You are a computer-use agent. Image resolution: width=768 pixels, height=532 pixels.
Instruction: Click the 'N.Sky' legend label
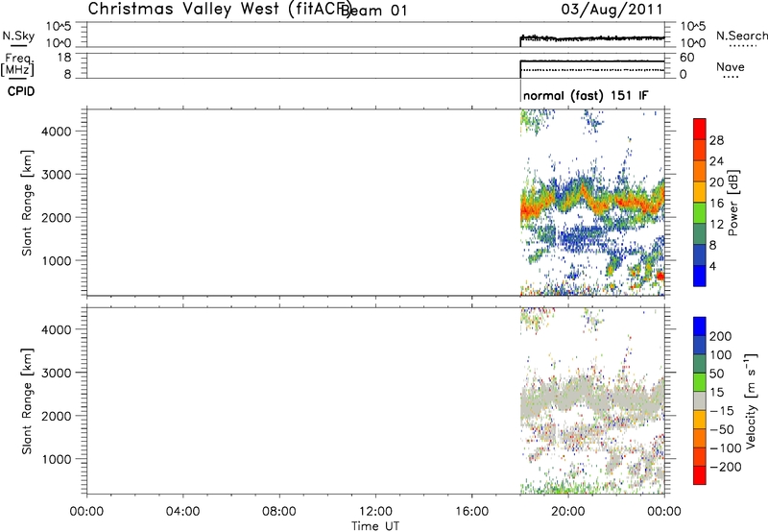pyautogui.click(x=18, y=36)
